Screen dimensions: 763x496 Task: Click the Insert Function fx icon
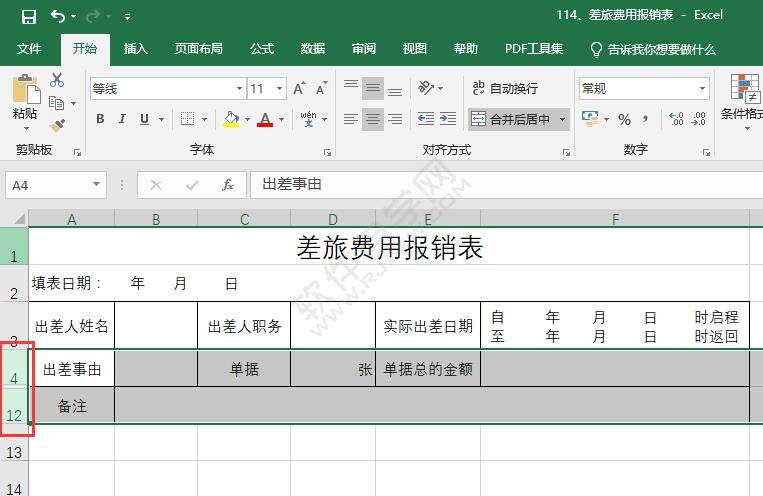pos(228,185)
